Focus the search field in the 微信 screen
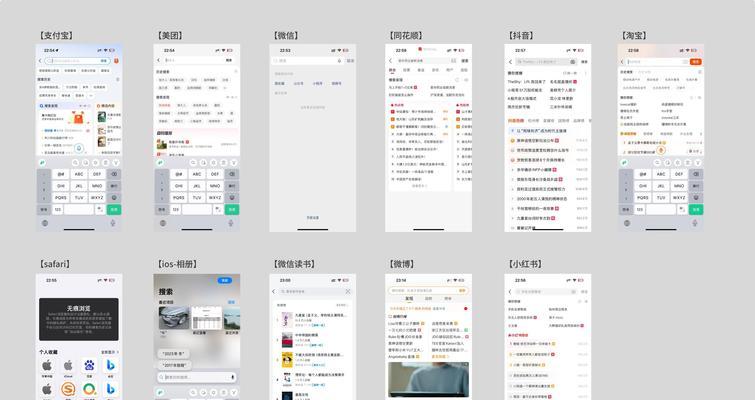This screenshot has width=755, height=400. [308, 61]
